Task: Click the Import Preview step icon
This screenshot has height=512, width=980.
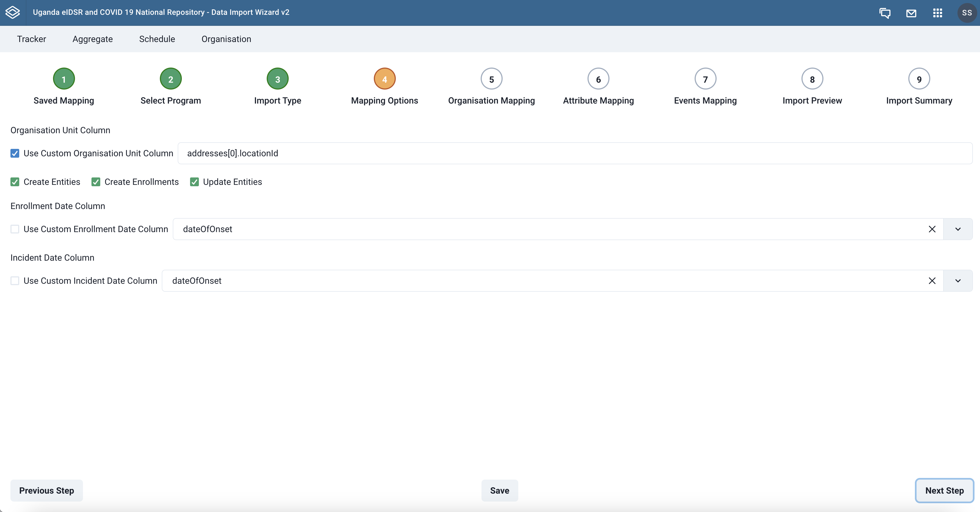Action: 812,79
